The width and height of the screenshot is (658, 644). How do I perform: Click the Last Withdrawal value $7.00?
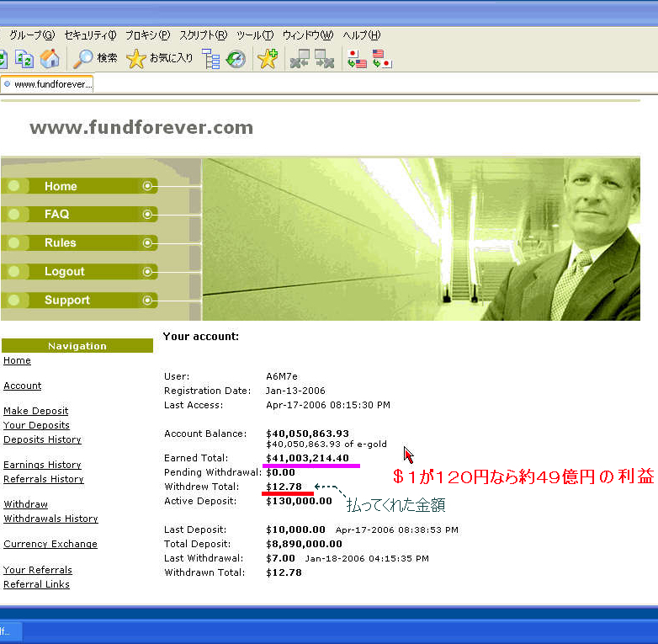(280, 558)
